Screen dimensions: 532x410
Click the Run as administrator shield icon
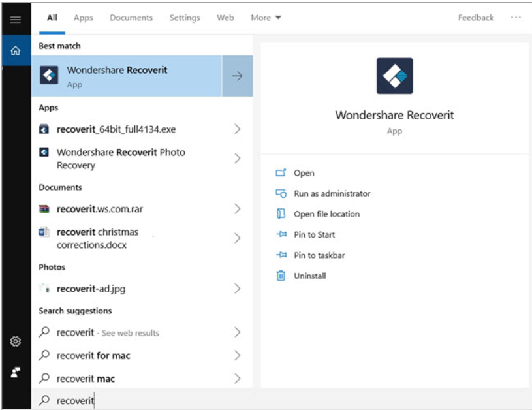point(281,193)
